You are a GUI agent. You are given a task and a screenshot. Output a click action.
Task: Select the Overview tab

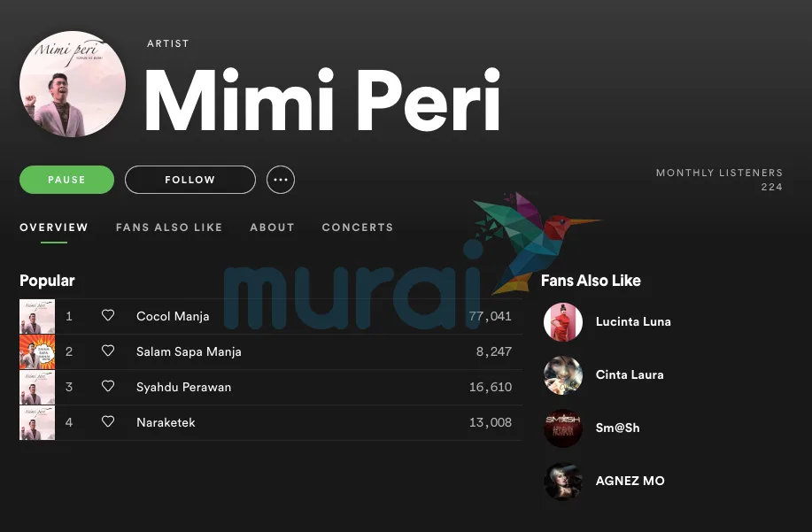point(54,227)
